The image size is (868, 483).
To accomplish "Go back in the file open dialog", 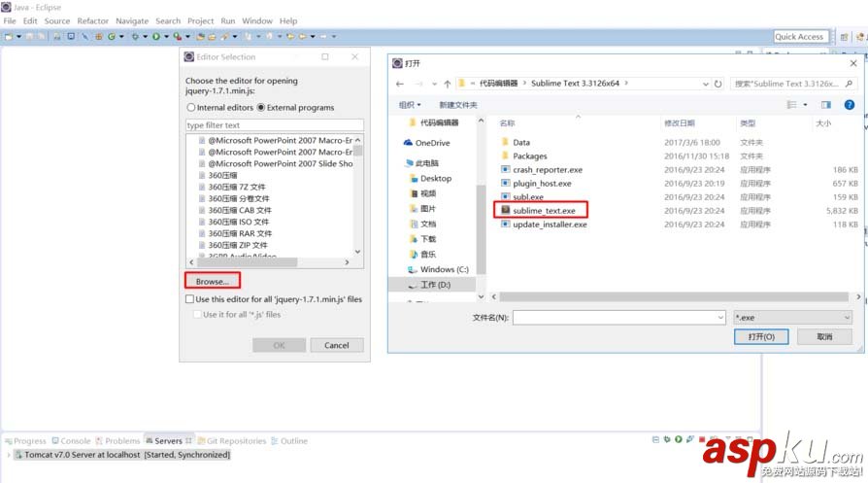I will [x=400, y=84].
